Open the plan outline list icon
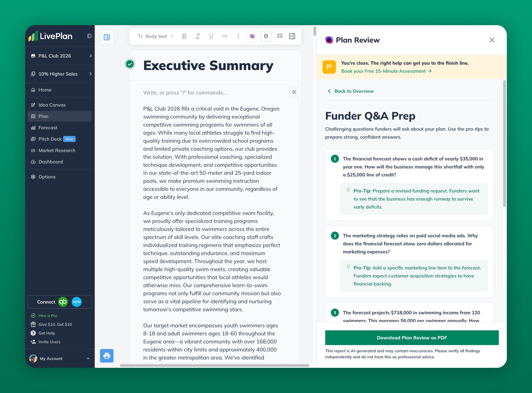The height and width of the screenshot is (393, 532). [x=107, y=37]
